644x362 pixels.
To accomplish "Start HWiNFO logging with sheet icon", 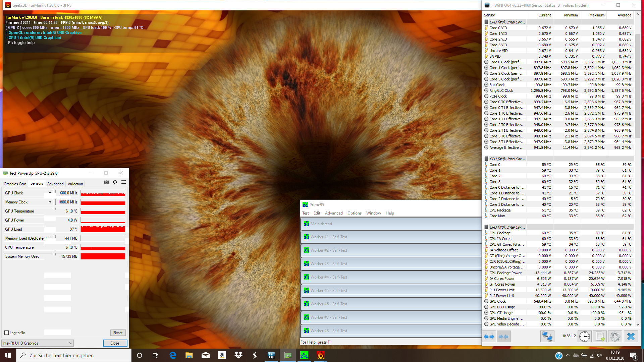I will [600, 336].
